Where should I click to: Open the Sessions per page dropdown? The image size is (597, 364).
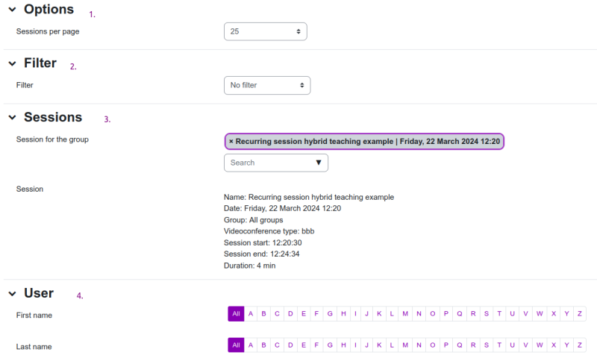point(266,31)
